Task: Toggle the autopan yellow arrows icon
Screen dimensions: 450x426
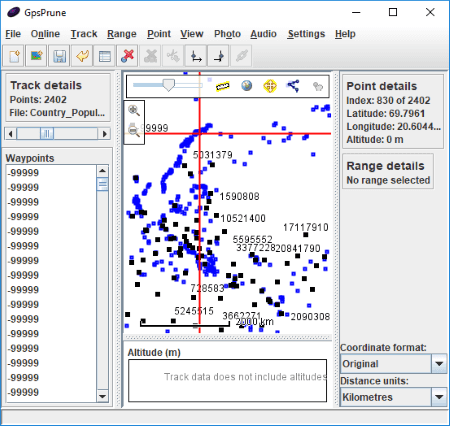Action: click(270, 86)
